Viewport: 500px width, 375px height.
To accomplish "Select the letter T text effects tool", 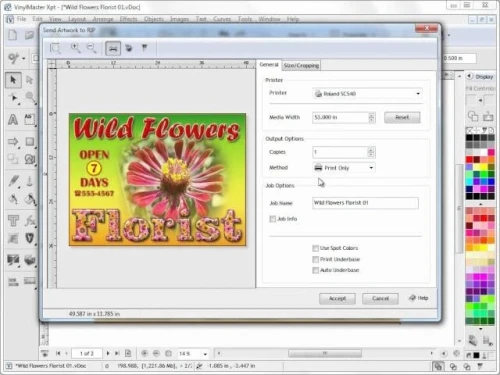I will [x=13, y=220].
